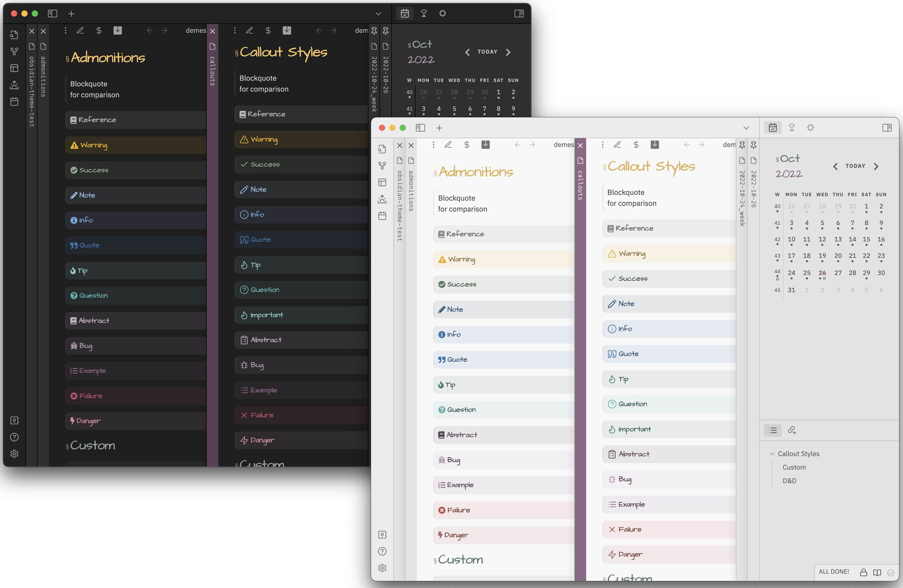Viewport: 903px width, 588px height.
Task: Click the calendar icon in the light window's right sidebar tabs
Action: tap(773, 128)
